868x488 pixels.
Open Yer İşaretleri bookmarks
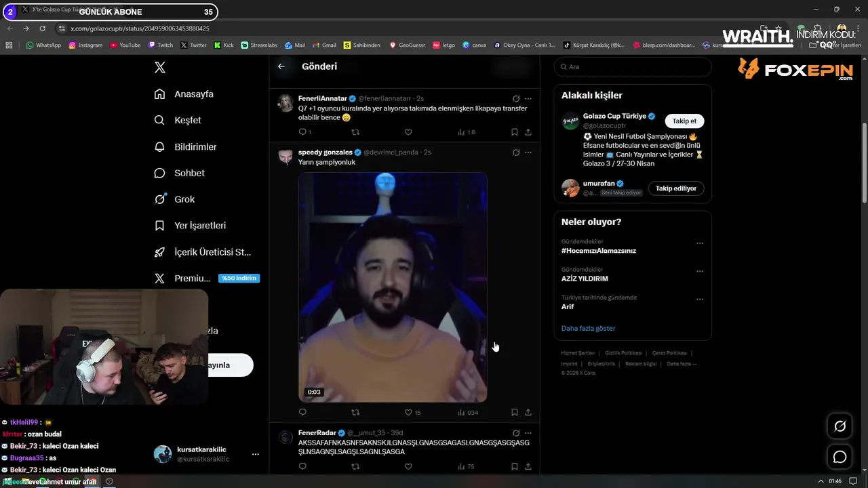click(190, 225)
